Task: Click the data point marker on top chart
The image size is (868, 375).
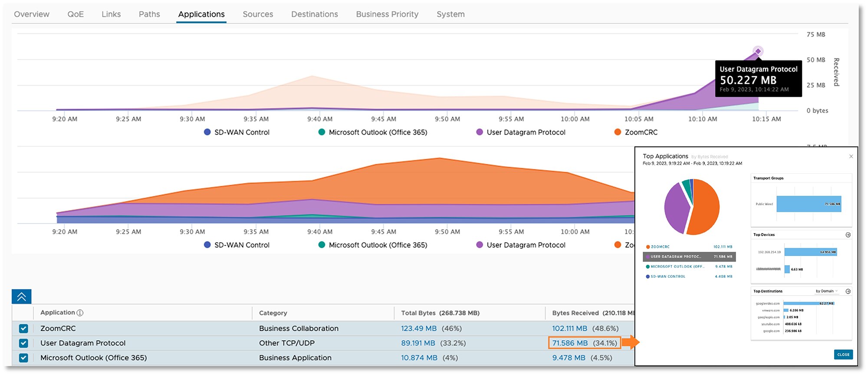Action: coord(758,51)
